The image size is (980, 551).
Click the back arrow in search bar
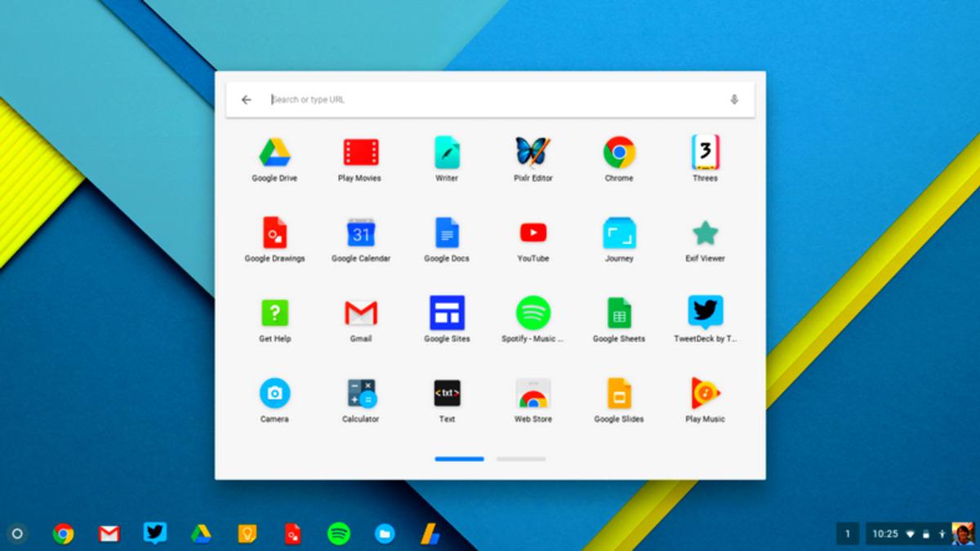(x=246, y=100)
